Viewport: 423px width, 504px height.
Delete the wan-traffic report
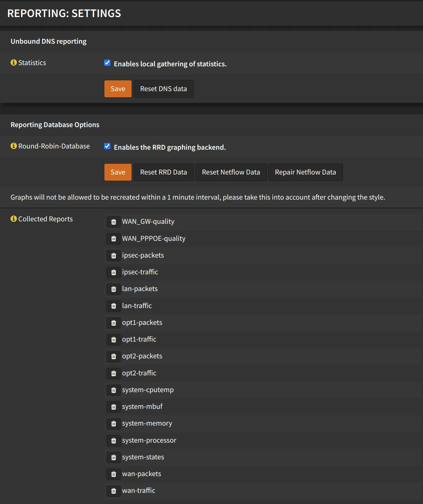point(114,491)
